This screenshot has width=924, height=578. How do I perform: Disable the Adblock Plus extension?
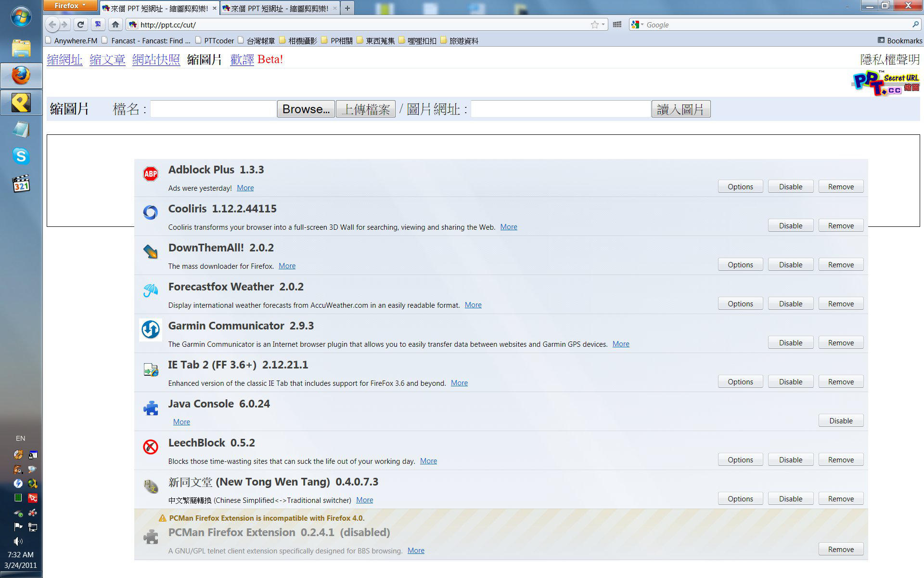pos(790,186)
